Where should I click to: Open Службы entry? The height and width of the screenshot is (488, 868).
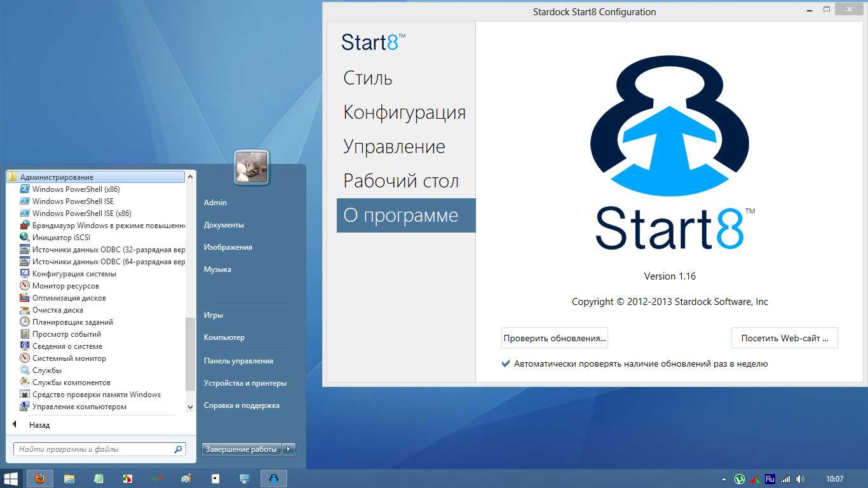[x=41, y=370]
